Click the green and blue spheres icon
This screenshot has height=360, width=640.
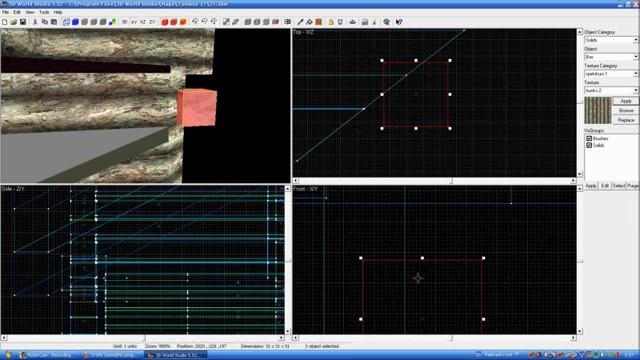click(x=112, y=22)
